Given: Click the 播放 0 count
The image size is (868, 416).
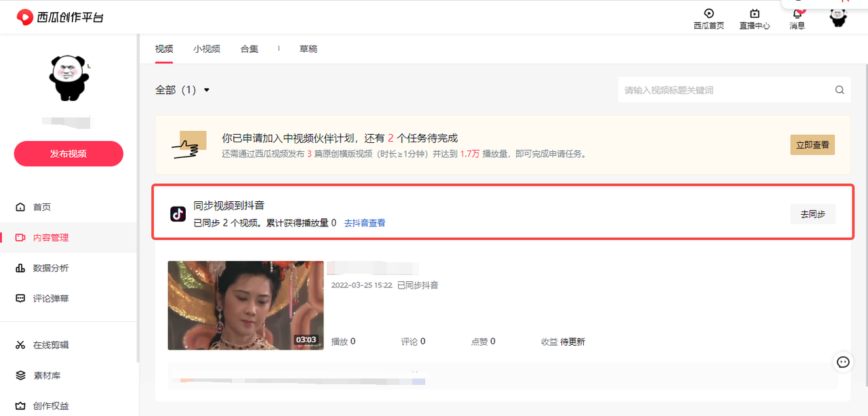Looking at the screenshot, I should pyautogui.click(x=343, y=341).
